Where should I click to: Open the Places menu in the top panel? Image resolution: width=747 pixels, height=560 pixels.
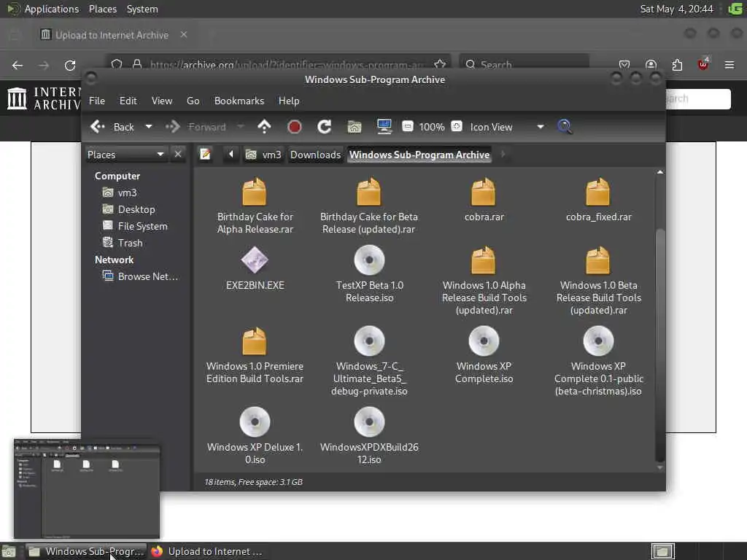point(102,9)
